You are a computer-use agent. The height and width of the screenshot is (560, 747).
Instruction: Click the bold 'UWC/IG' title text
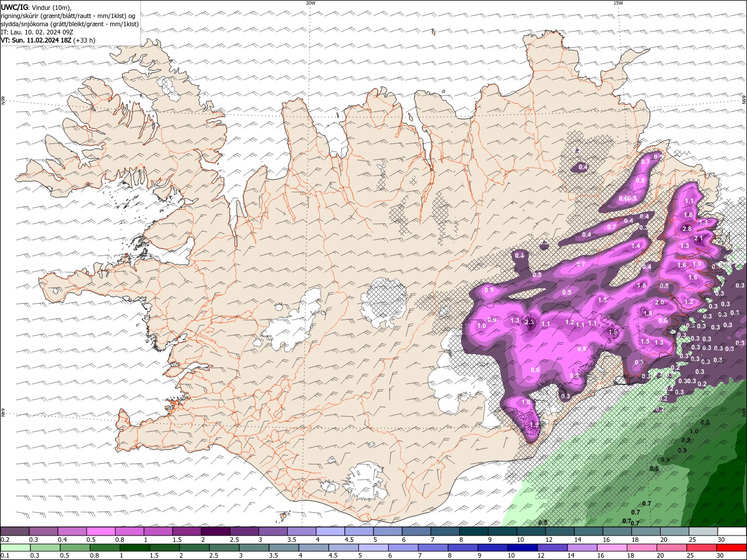click(13, 7)
